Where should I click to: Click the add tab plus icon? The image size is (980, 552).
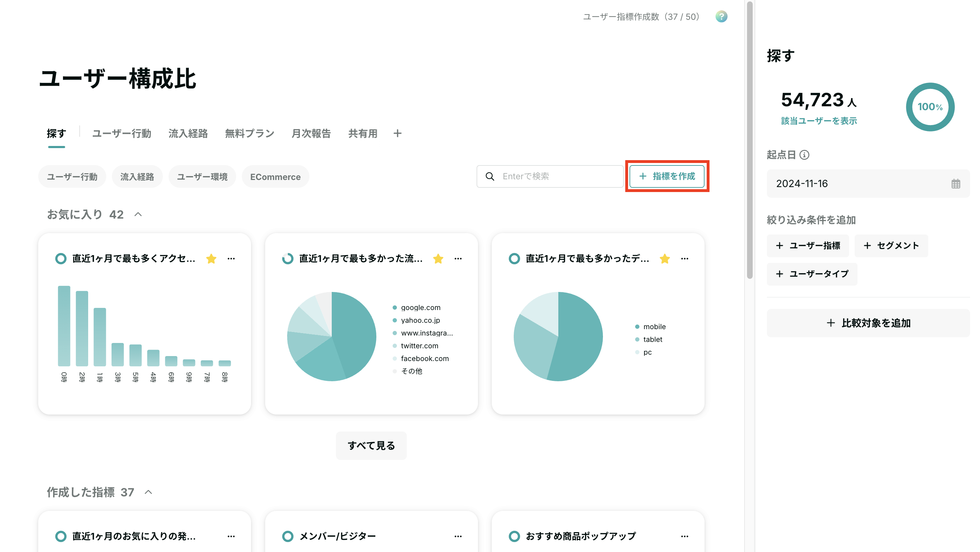(x=397, y=133)
